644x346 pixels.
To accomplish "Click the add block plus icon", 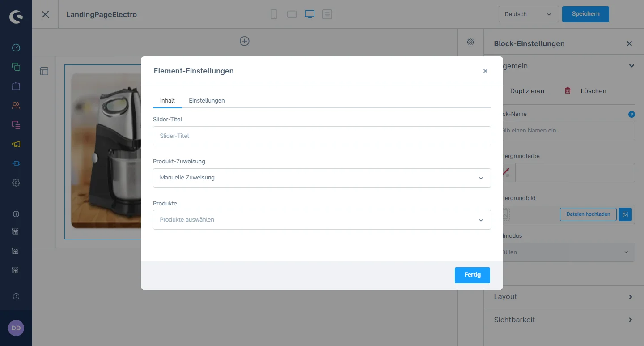I will pos(244,41).
